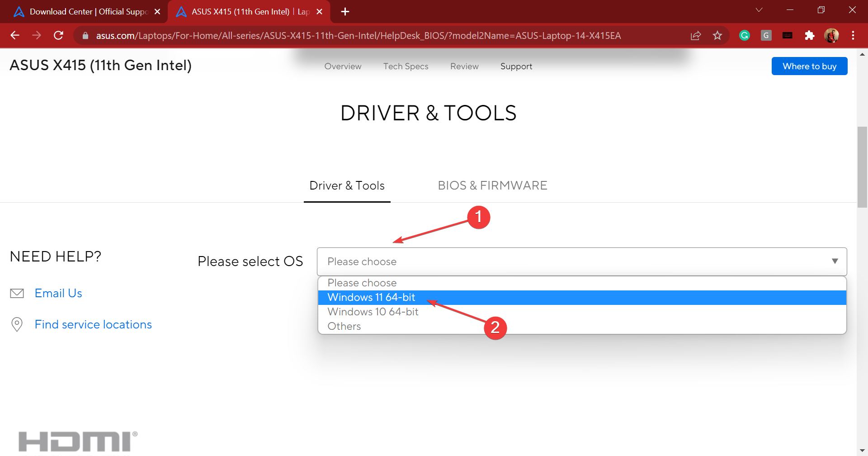Select the Others OS option
Viewport: 868px width, 456px height.
(582, 327)
